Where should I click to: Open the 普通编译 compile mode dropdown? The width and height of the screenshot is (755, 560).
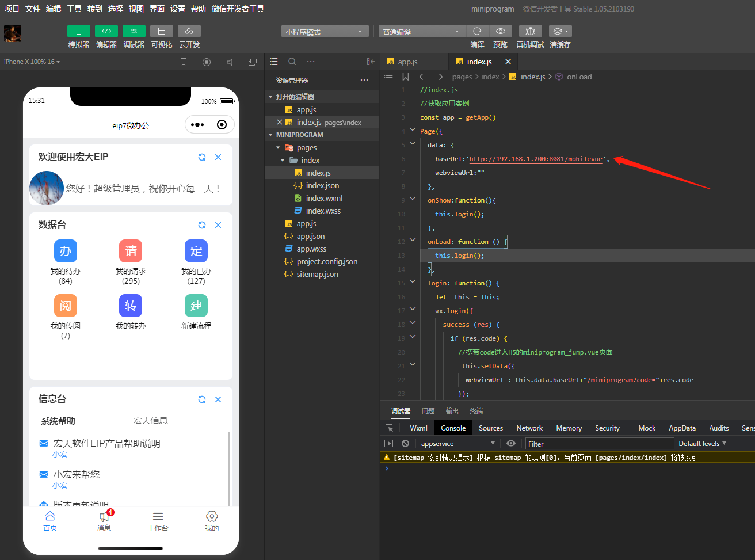coord(422,32)
